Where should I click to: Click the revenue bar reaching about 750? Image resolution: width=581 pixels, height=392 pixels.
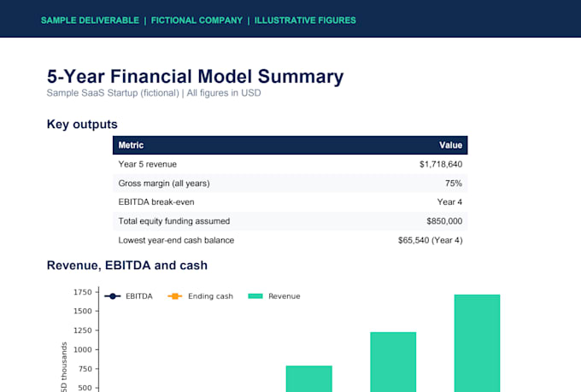tap(309, 378)
